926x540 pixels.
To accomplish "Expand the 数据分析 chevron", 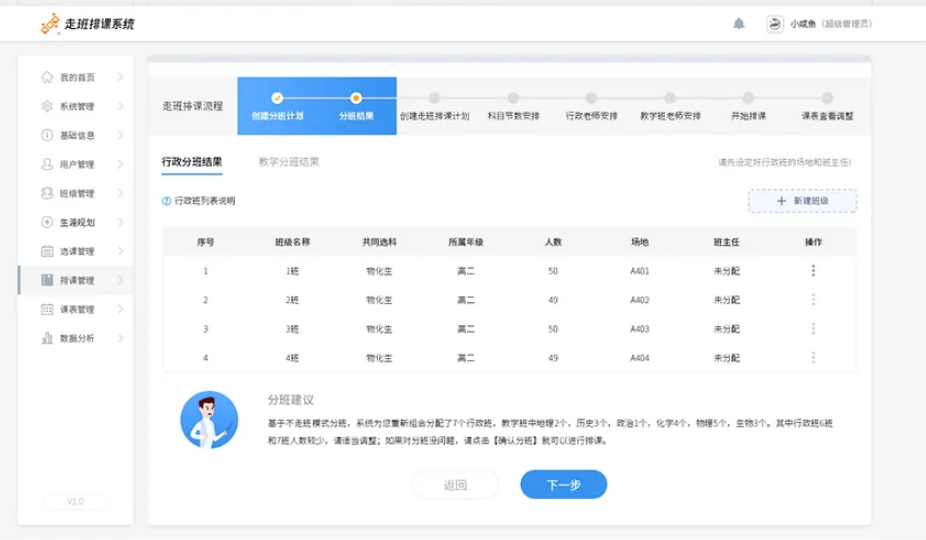I will (x=120, y=338).
